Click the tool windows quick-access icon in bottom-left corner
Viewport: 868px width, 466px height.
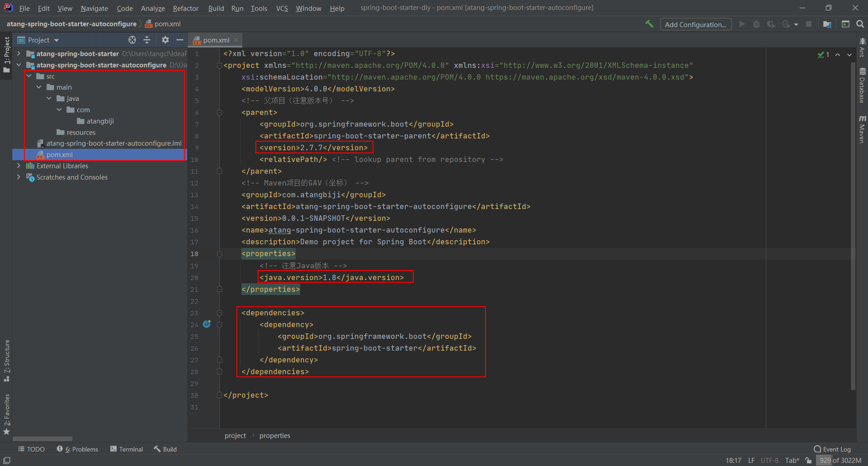(7, 460)
